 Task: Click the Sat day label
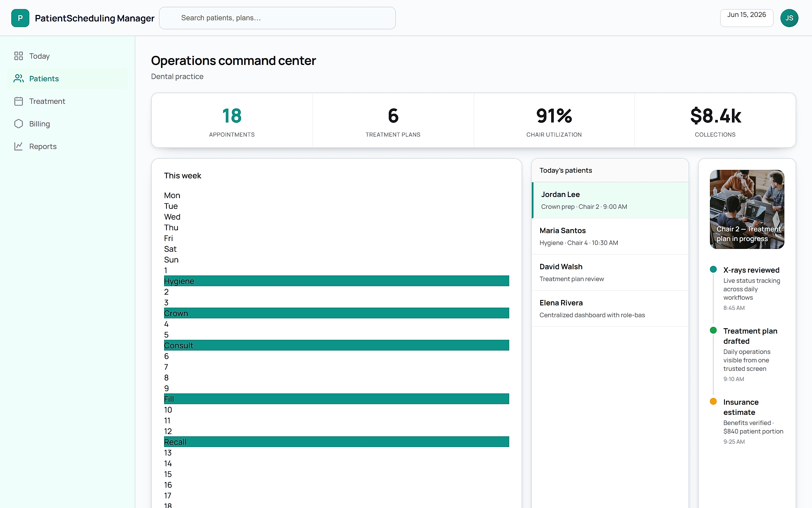[x=170, y=249]
